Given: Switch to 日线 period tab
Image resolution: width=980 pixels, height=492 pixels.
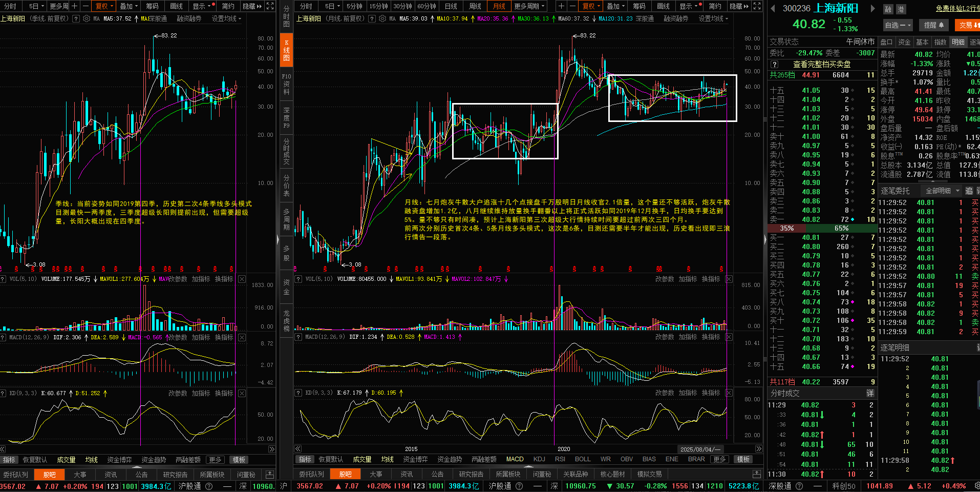Looking at the screenshot, I should tap(451, 6).
